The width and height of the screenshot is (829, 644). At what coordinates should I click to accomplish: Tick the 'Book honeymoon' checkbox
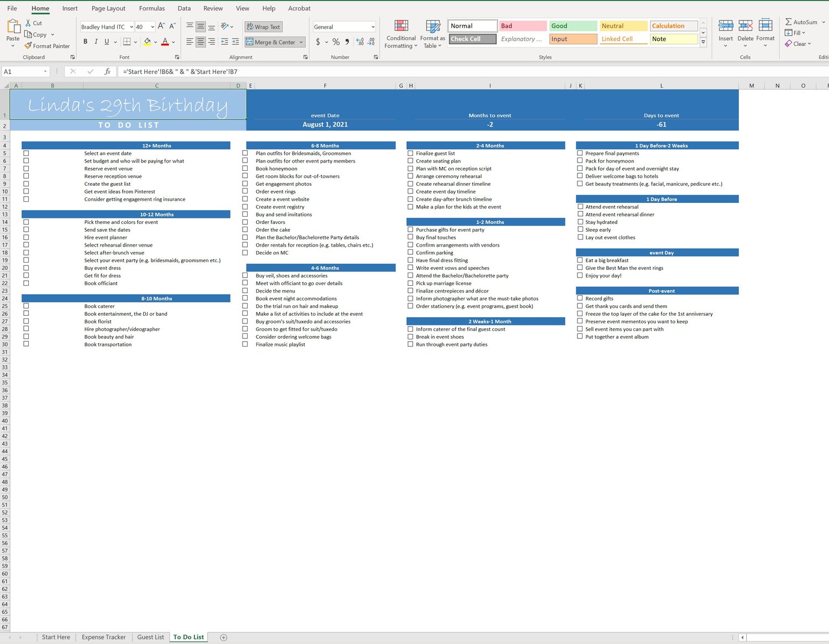[245, 169]
